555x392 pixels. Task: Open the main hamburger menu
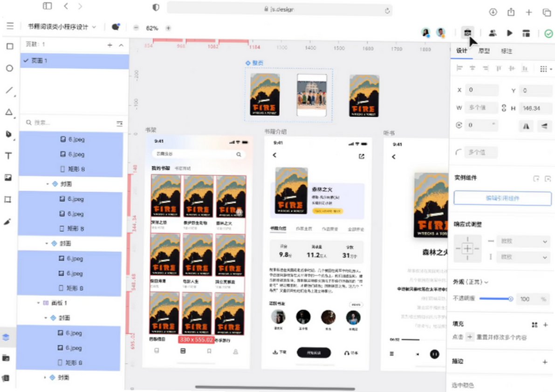10,26
